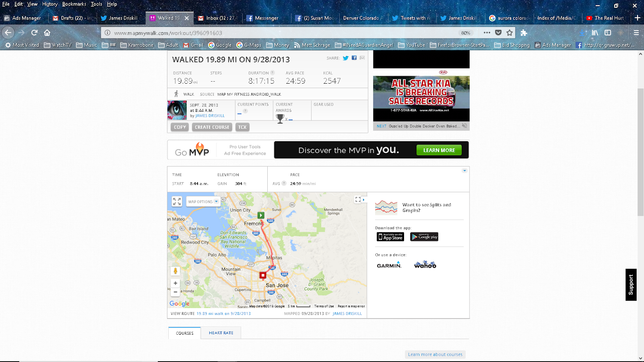Viewport: 644px width, 362px height.
Task: Bookmark this page with star icon
Action: [x=510, y=33]
